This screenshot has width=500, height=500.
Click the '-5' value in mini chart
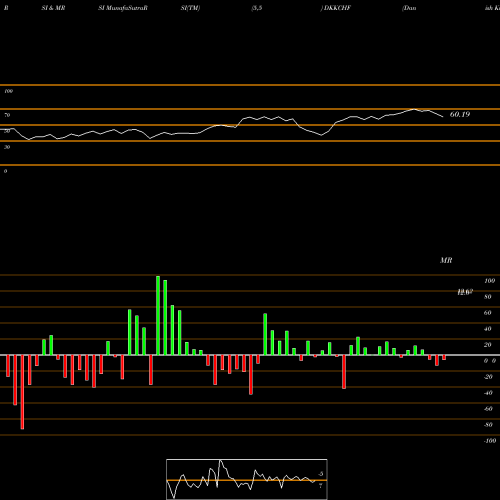click(x=320, y=474)
